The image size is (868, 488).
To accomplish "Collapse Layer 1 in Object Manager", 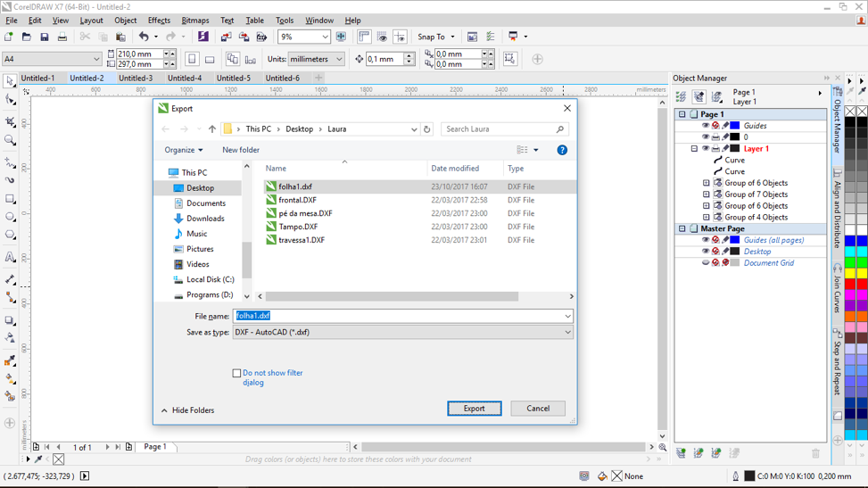I will point(694,148).
